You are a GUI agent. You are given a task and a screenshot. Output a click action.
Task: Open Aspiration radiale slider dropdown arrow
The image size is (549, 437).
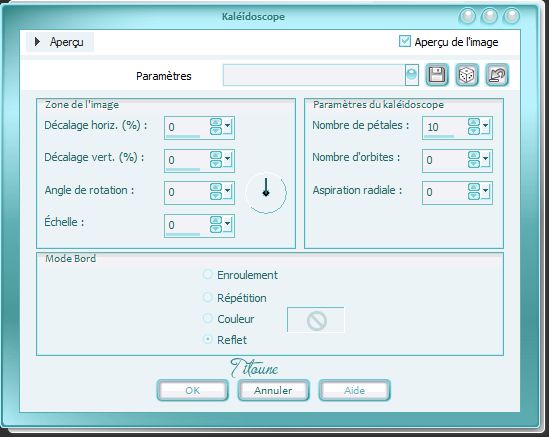tap(486, 191)
